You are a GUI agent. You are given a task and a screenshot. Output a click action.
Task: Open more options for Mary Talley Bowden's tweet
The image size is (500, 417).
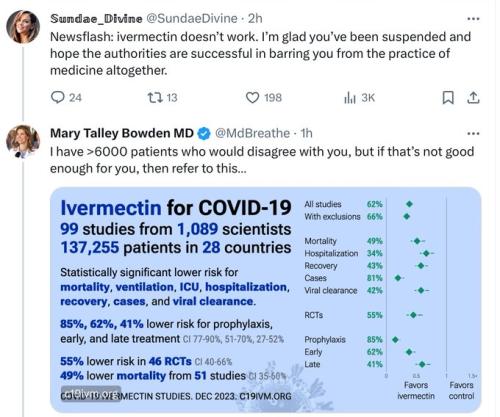473,134
